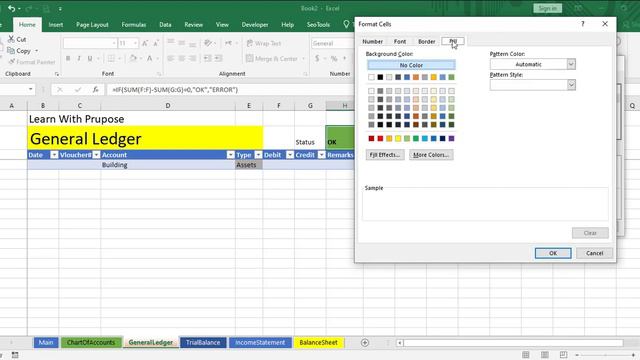Click Merge & Center button
Screen dimensions: 640x360
click(272, 58)
